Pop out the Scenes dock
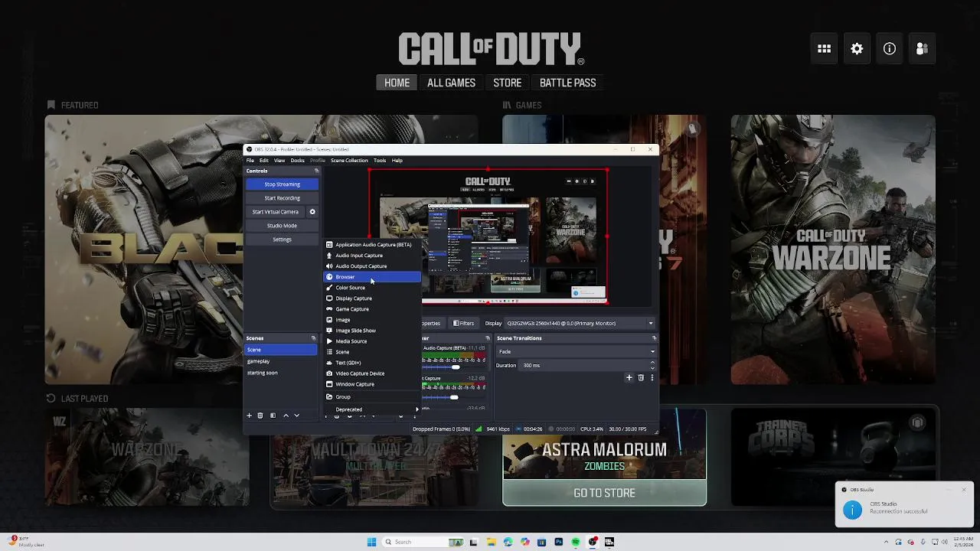980x551 pixels. click(313, 338)
